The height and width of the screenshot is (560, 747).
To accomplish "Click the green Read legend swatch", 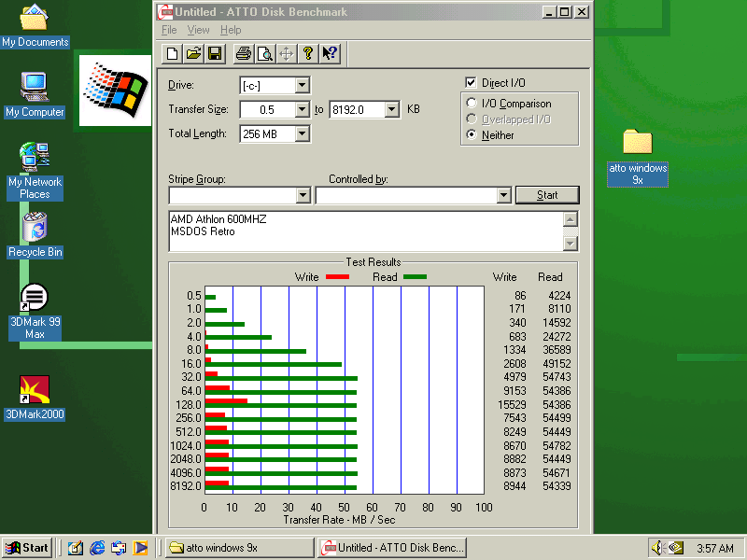I will [x=415, y=276].
